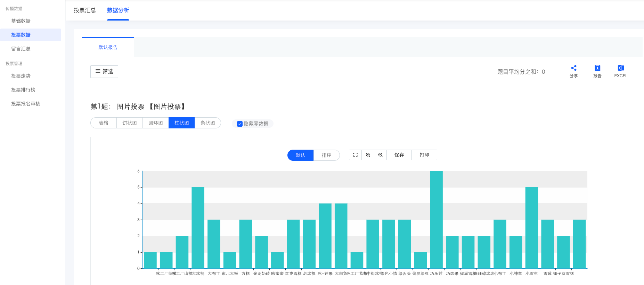Click the fullscreen chart icon
Image resolution: width=644 pixels, height=285 pixels.
355,155
